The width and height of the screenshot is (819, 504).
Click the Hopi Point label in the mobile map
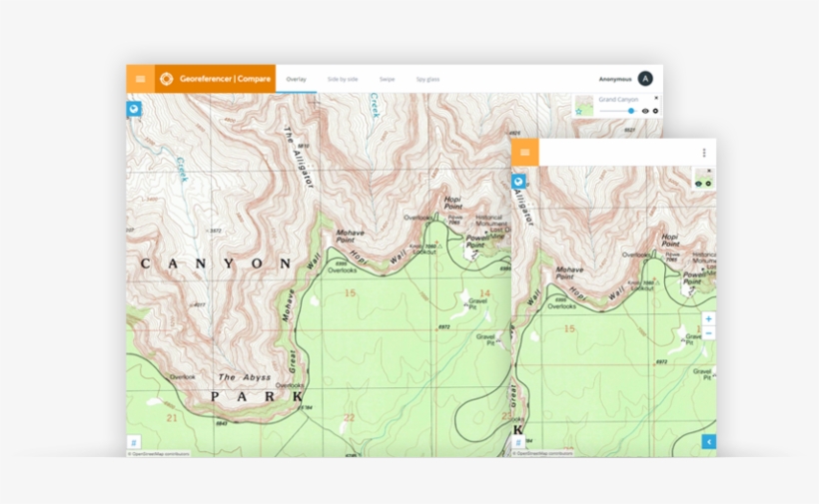click(x=670, y=240)
